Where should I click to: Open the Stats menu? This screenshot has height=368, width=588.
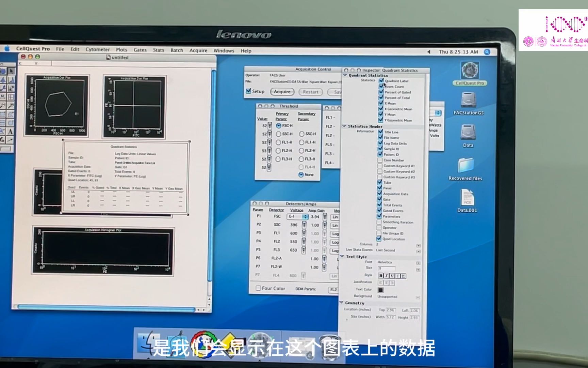tap(159, 50)
